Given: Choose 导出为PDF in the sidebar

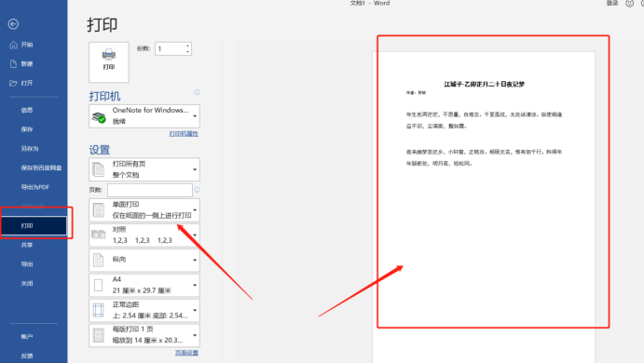Looking at the screenshot, I should click(34, 187).
